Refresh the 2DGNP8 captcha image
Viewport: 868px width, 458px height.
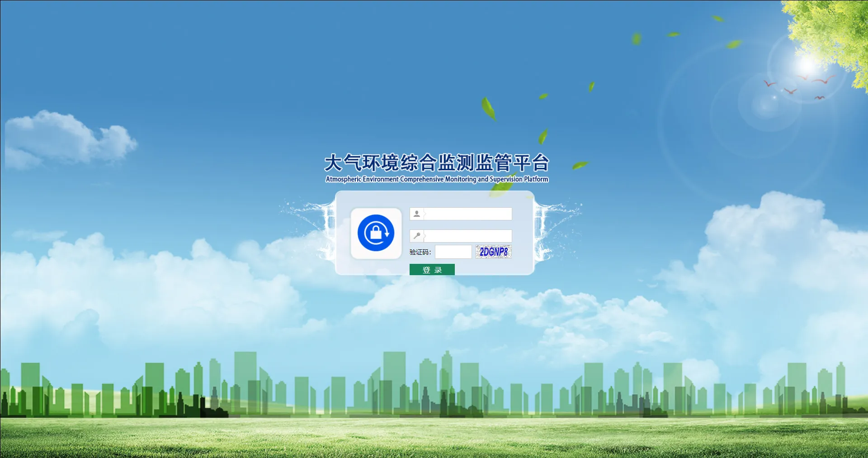[493, 252]
